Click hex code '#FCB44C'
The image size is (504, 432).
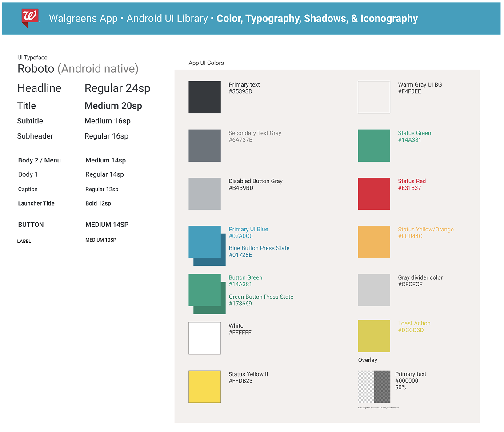pyautogui.click(x=410, y=236)
